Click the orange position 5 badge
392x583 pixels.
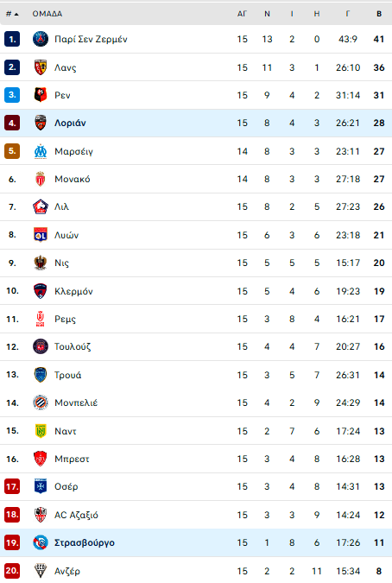[x=12, y=151]
